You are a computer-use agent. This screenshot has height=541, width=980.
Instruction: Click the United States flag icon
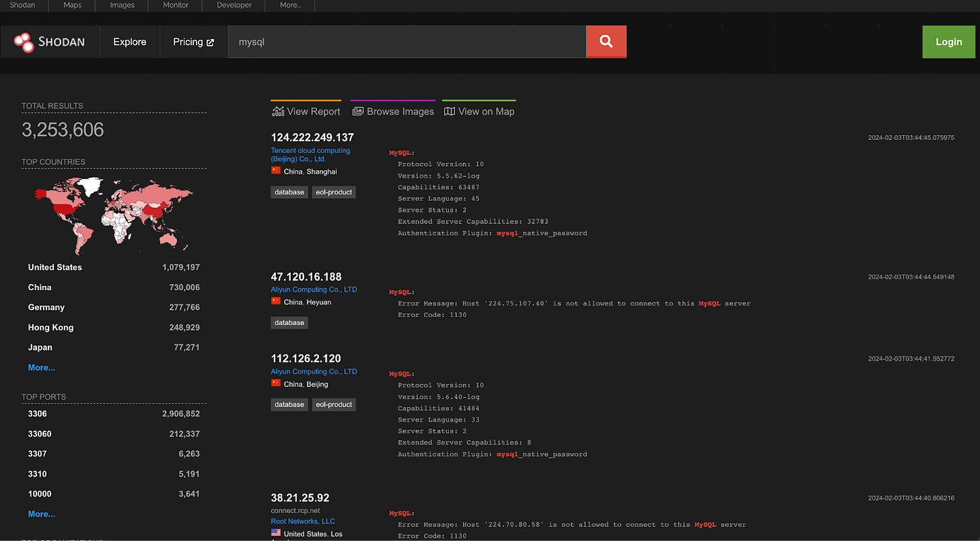(x=276, y=533)
